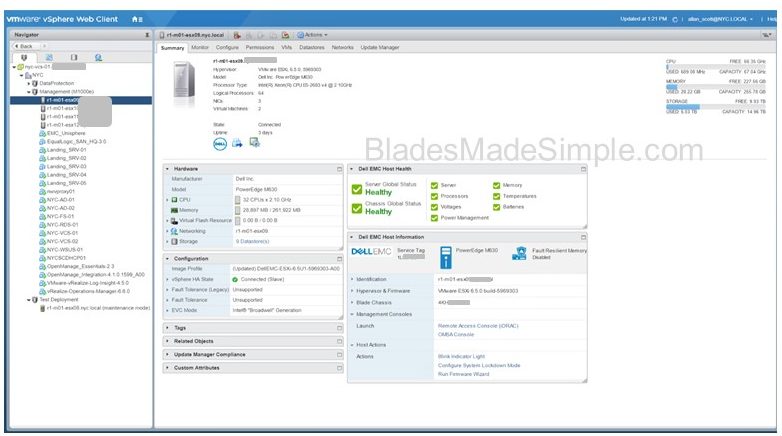Click the Temperatures health check mark
782x436 pixels.
point(496,197)
